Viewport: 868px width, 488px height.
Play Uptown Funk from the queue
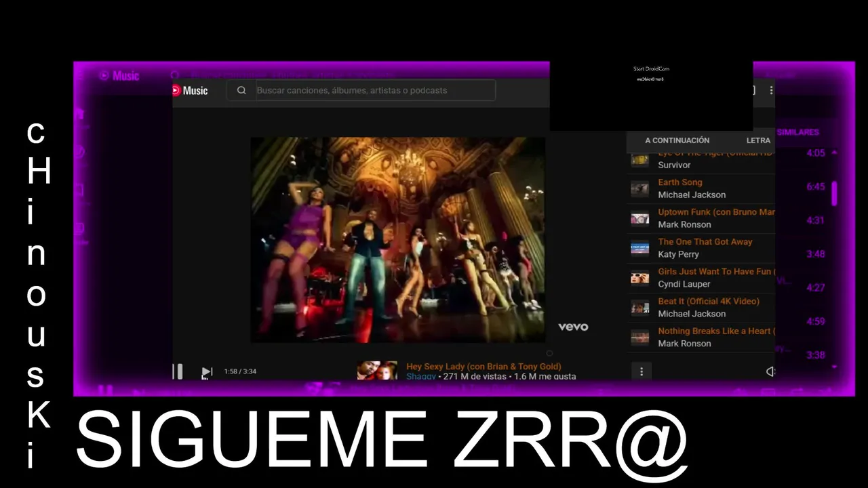[716, 212]
